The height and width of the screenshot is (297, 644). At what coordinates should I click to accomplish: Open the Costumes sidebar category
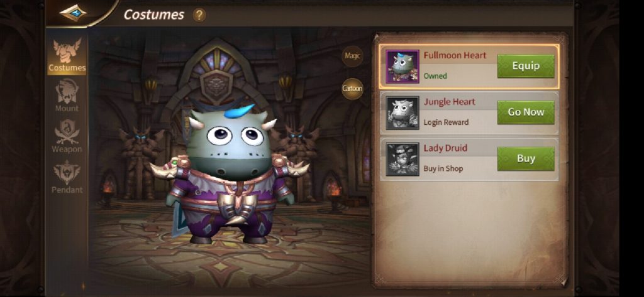[67, 55]
